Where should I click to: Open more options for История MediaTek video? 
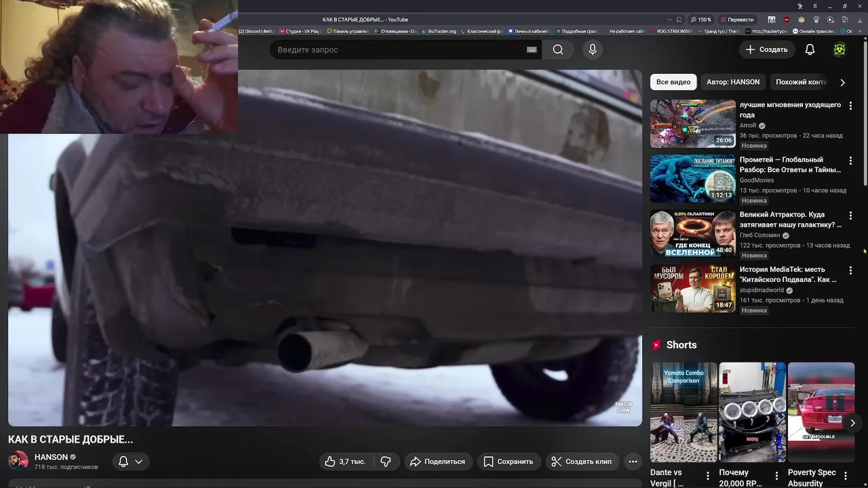pos(850,270)
